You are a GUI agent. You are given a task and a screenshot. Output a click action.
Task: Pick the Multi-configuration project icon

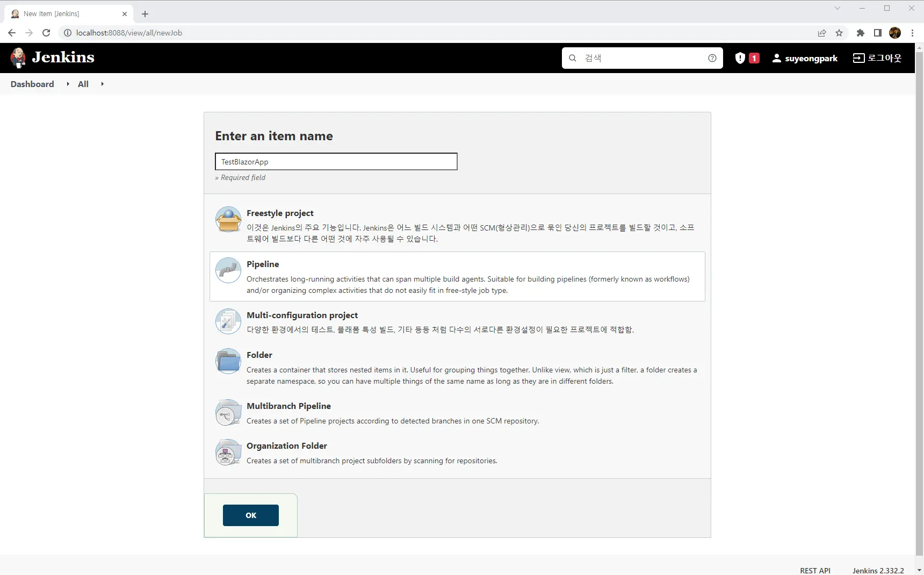pyautogui.click(x=228, y=321)
